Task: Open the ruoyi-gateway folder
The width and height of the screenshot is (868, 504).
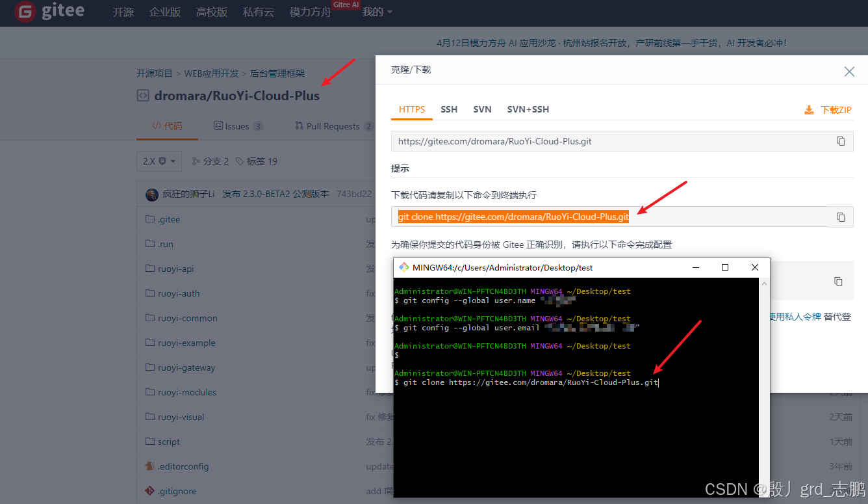Action: 186,367
